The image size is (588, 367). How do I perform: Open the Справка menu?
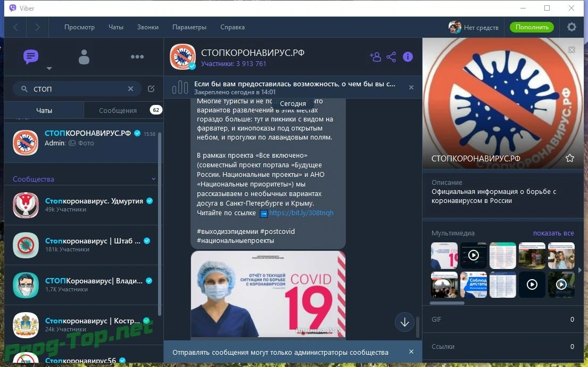pos(233,27)
